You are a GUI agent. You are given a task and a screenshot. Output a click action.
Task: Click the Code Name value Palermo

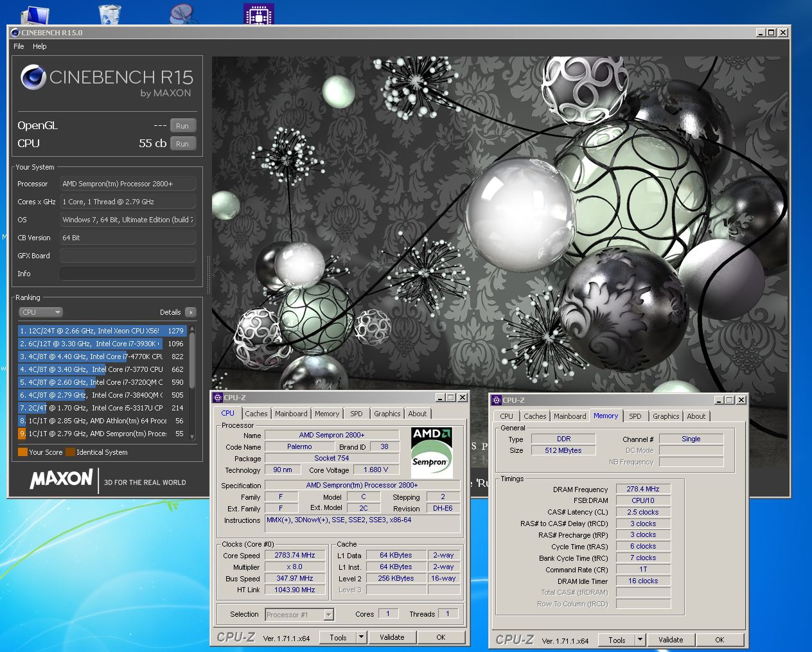[300, 446]
